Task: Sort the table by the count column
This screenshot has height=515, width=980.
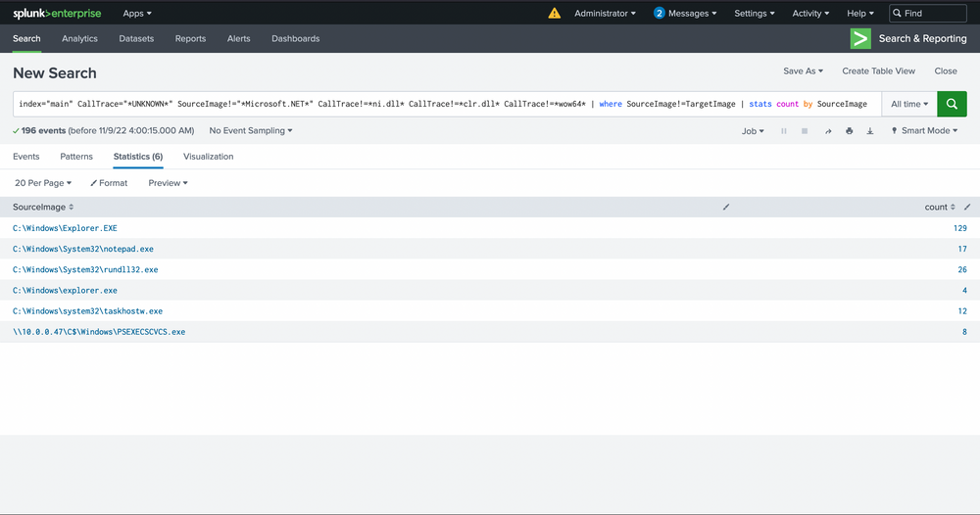Action: click(940, 207)
